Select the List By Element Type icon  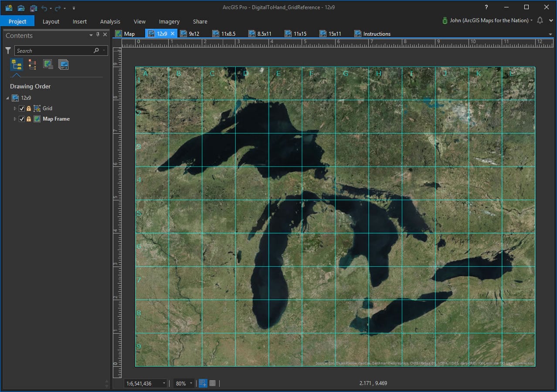click(x=32, y=65)
